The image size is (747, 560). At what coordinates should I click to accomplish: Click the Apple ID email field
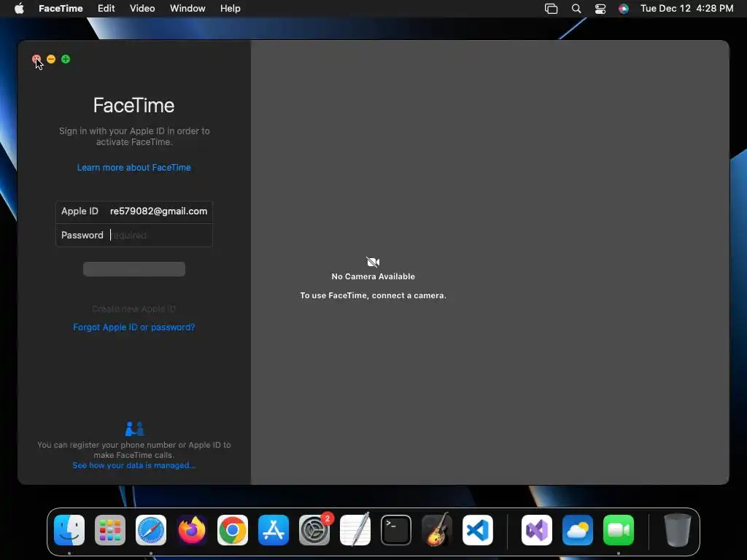point(134,211)
